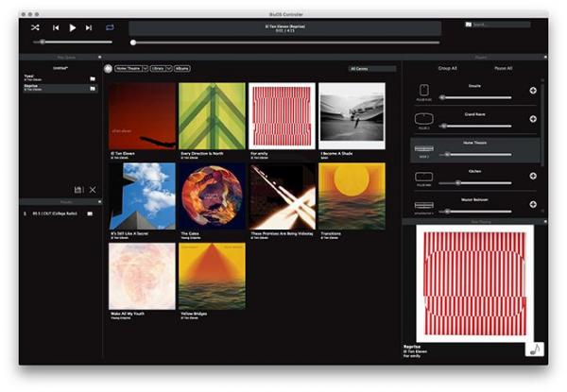Collapse the Play Queue panel
Viewport: 567px width, 392px height.
(100, 57)
